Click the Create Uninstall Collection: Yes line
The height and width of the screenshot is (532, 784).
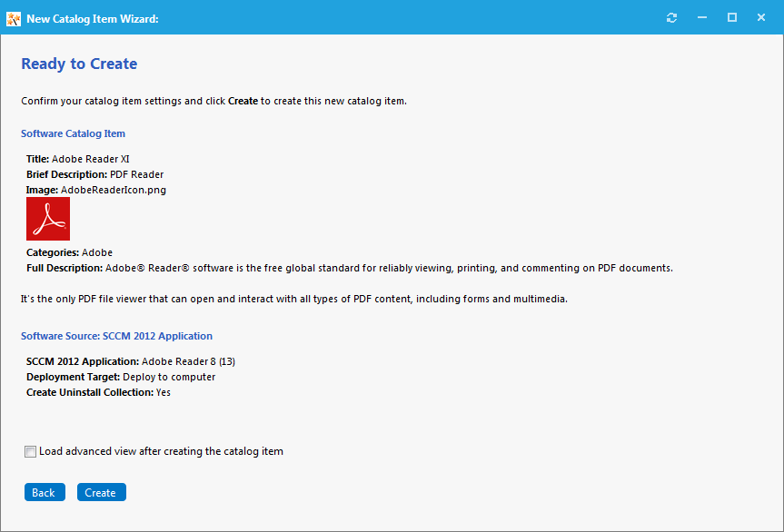point(98,392)
